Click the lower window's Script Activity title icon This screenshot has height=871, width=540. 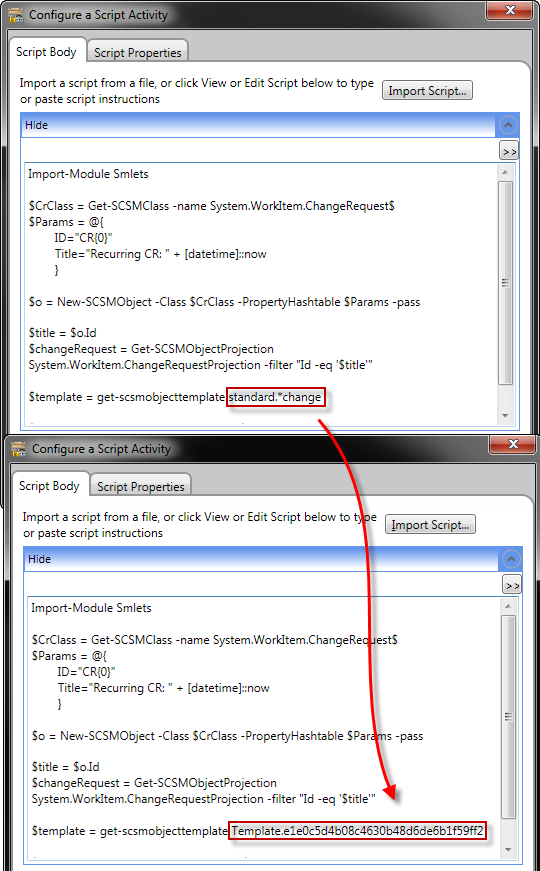point(18,449)
